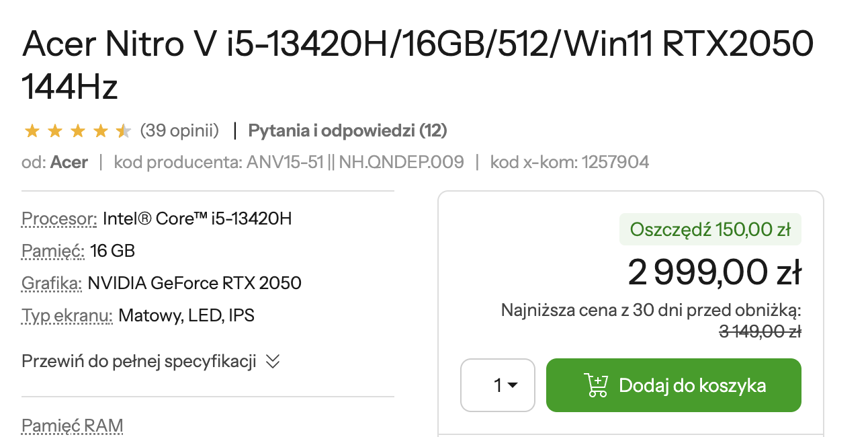This screenshot has width=868, height=437.
Task: Click the third gold rating star
Action: pyautogui.click(x=77, y=130)
